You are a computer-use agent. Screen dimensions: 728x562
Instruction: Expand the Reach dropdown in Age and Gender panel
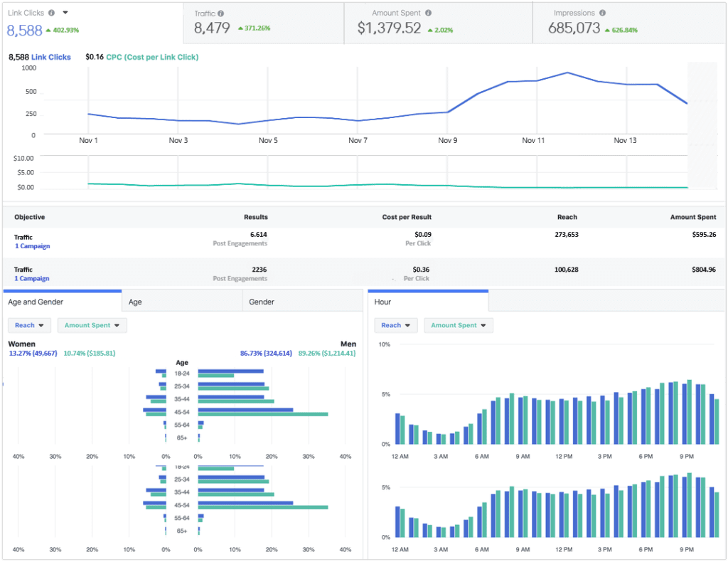click(x=29, y=325)
